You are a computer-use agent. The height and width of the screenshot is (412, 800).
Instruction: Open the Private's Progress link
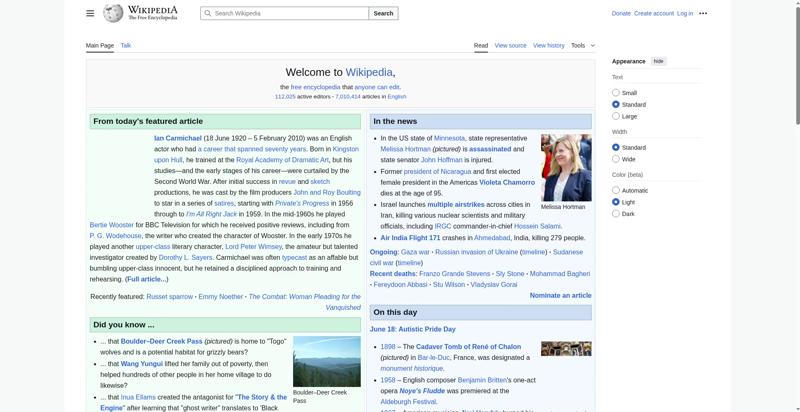(x=303, y=203)
